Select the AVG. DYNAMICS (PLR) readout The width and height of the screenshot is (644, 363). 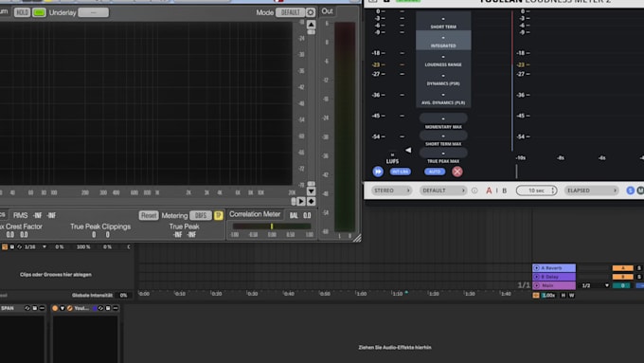[x=443, y=98]
